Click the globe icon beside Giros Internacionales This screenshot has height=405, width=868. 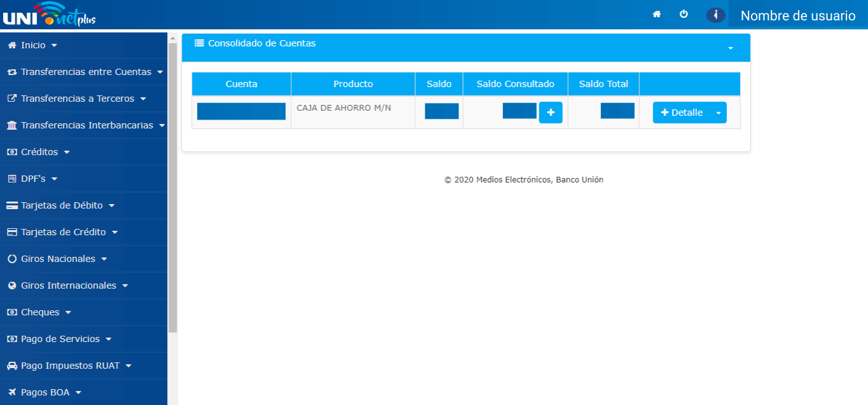click(x=11, y=286)
